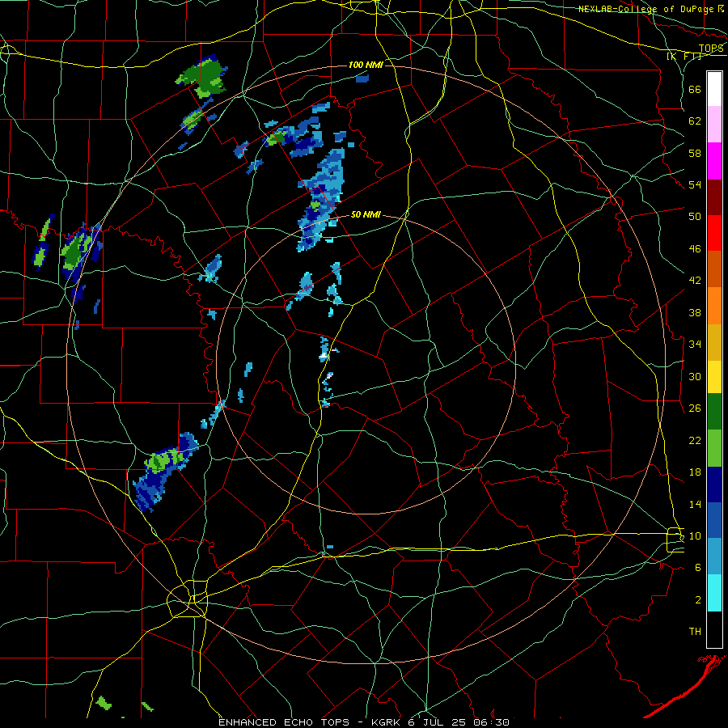
Task: Click the bright red swatch near 46 kft
Action: point(714,233)
